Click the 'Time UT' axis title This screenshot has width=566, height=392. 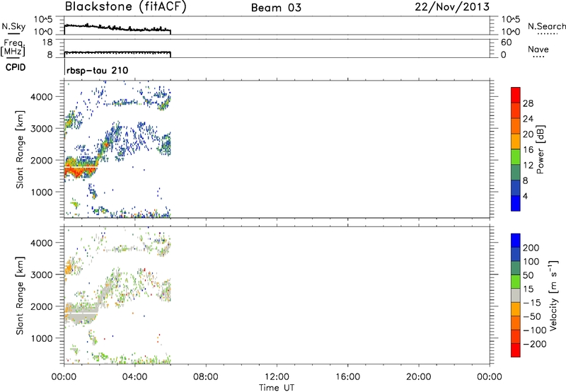tap(277, 387)
